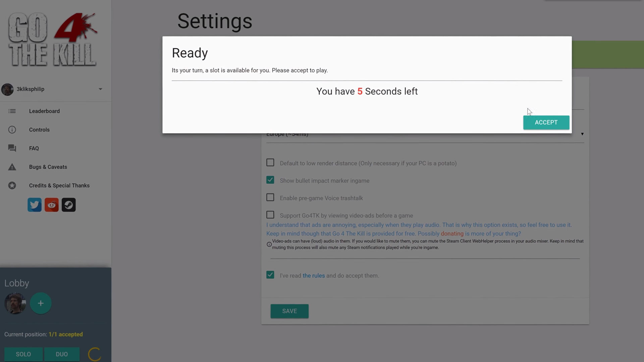Image resolution: width=644 pixels, height=362 pixels.
Task: Click the Credits star icon
Action: (x=12, y=185)
